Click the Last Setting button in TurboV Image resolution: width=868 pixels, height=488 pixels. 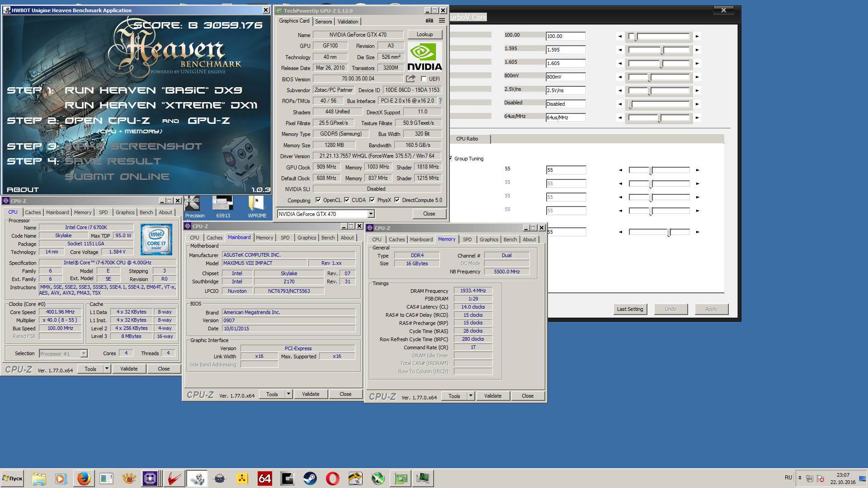630,309
